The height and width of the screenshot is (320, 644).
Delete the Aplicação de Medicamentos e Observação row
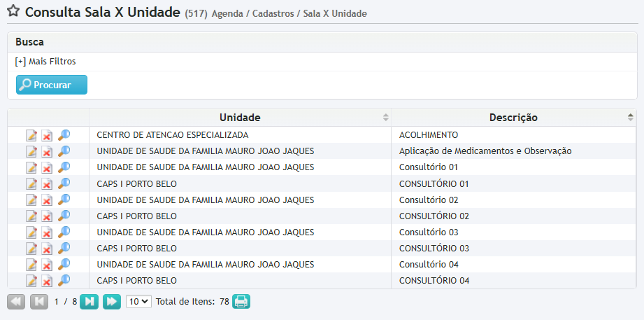(47, 151)
